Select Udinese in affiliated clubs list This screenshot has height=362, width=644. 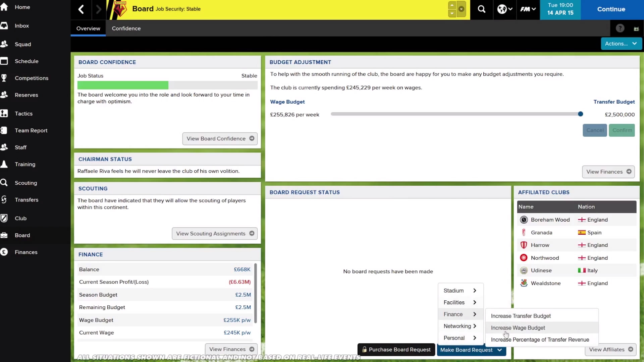pyautogui.click(x=541, y=270)
